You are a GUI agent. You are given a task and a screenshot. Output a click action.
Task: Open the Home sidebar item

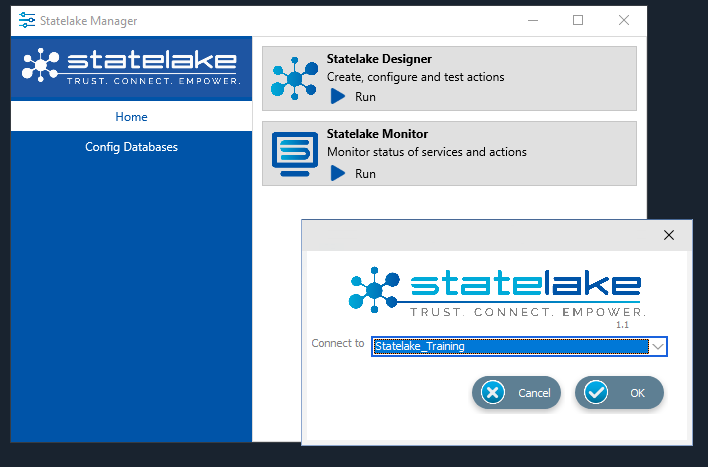pyautogui.click(x=131, y=117)
